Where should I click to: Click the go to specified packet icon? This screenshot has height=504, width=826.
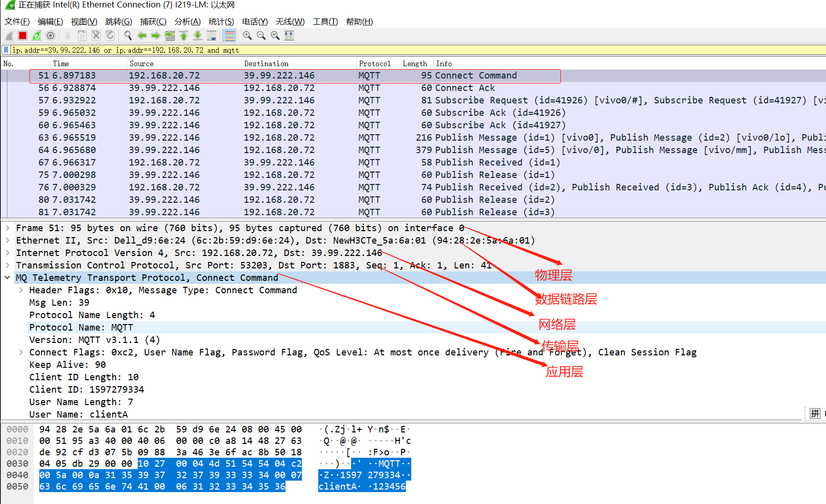coord(170,36)
